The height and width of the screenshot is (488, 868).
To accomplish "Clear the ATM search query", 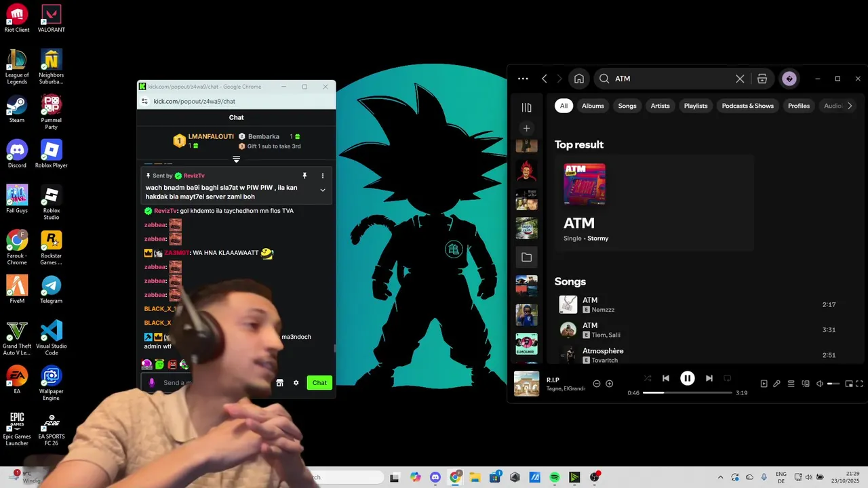I will [740, 79].
